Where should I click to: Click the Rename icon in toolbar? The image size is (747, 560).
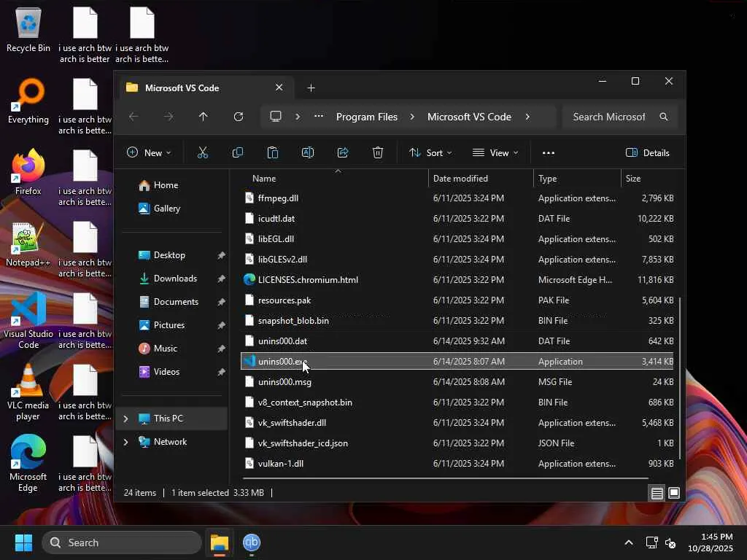point(308,153)
